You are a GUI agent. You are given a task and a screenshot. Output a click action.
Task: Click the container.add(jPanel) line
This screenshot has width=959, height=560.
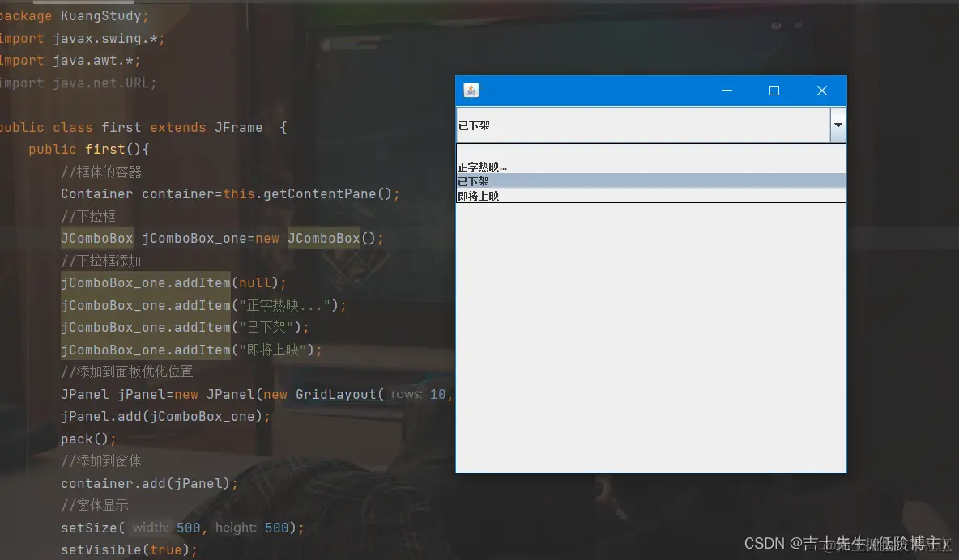149,484
